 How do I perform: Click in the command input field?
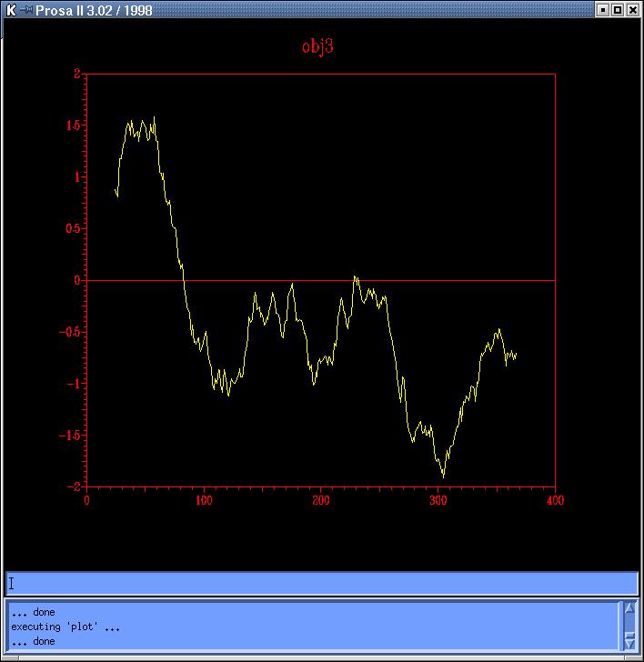pyautogui.click(x=322, y=583)
